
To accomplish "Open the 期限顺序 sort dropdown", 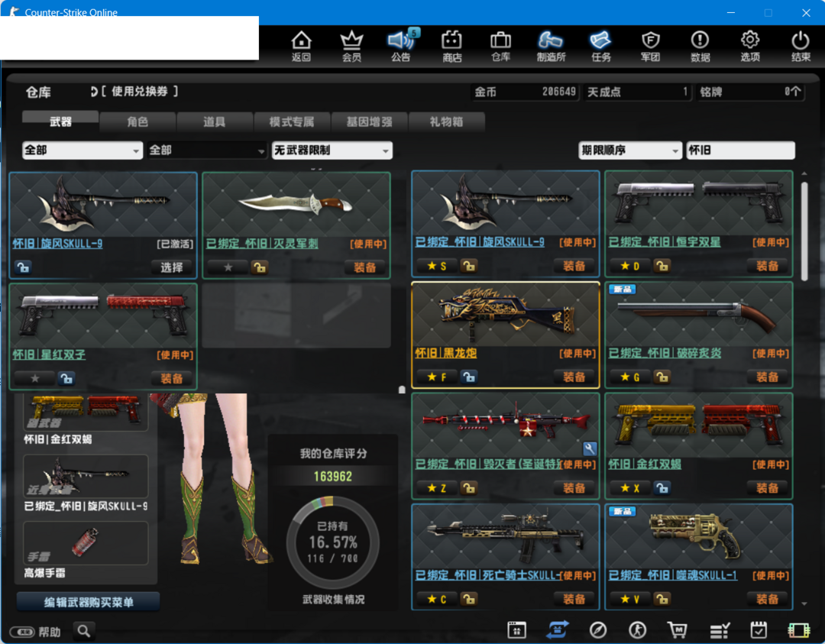I will pyautogui.click(x=629, y=150).
